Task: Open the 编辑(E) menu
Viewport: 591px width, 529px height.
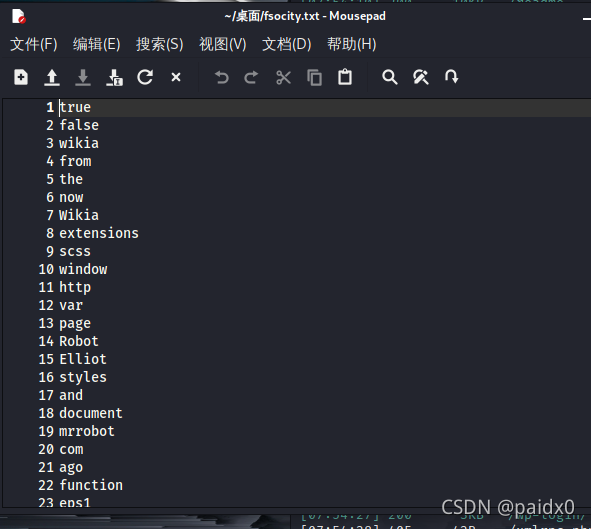Action: click(x=97, y=44)
